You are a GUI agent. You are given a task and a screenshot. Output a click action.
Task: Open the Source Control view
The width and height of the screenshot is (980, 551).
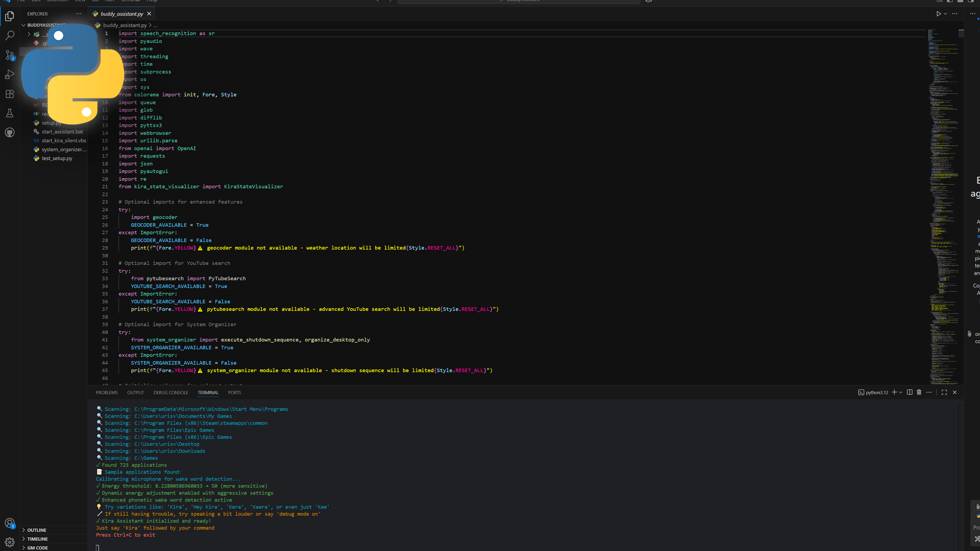point(10,55)
